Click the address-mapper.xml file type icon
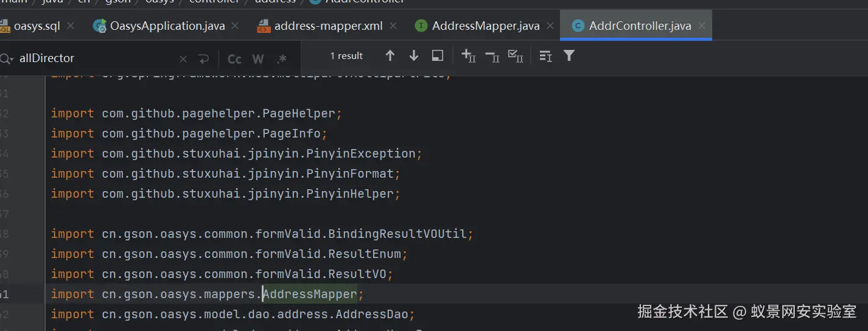868x331 pixels. point(263,26)
